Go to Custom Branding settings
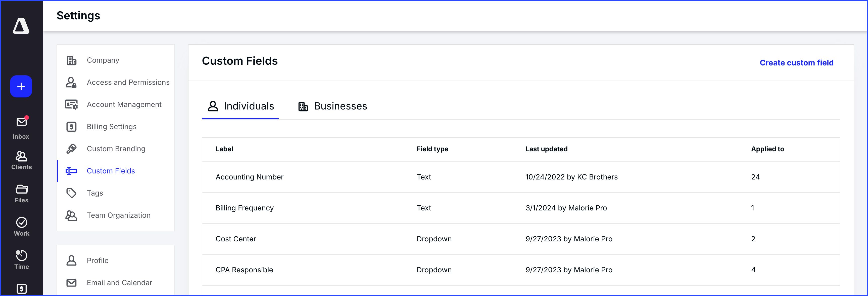Viewport: 868px width, 296px height. coord(116,149)
